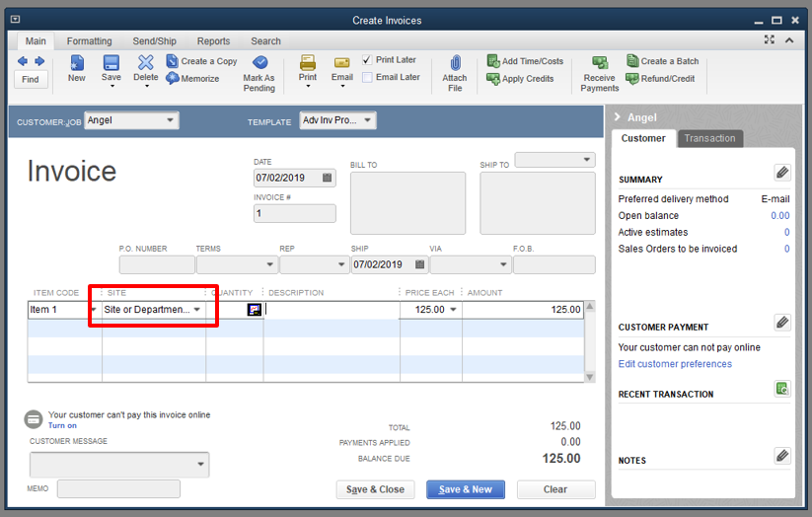Check the Email Later checkbox
812x517 pixels.
pos(367,78)
